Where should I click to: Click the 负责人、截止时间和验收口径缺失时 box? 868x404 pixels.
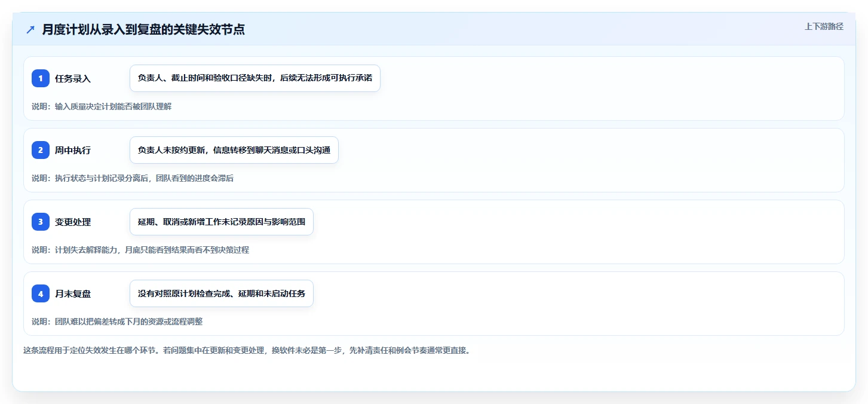(x=255, y=78)
